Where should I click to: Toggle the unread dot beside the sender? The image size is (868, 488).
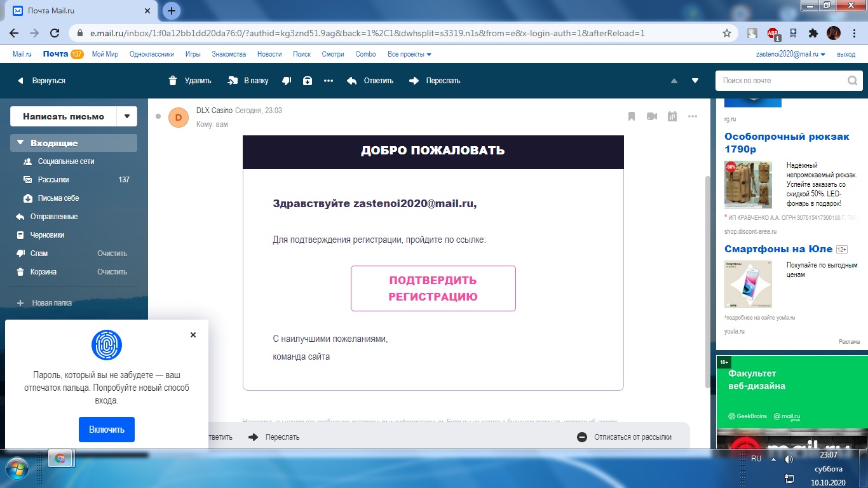(158, 116)
